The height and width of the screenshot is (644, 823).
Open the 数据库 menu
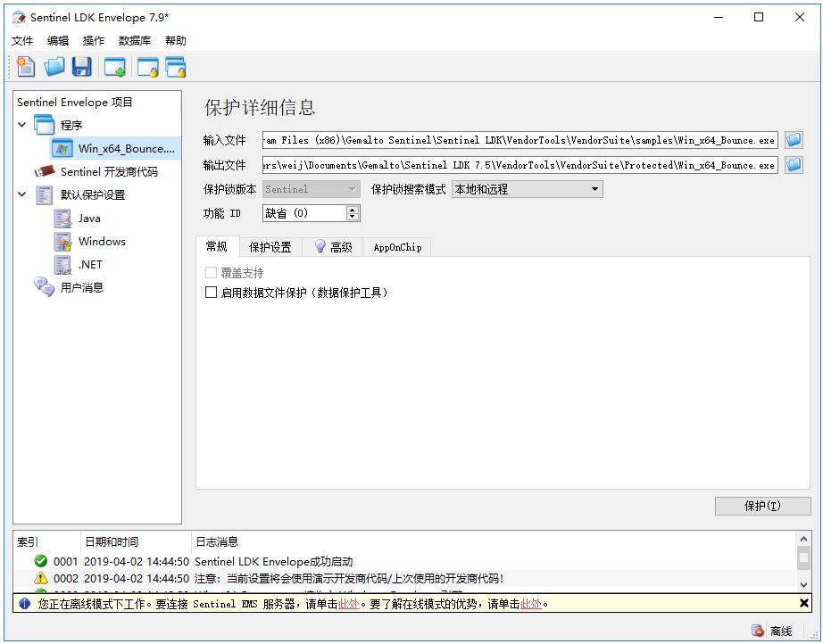tap(134, 40)
